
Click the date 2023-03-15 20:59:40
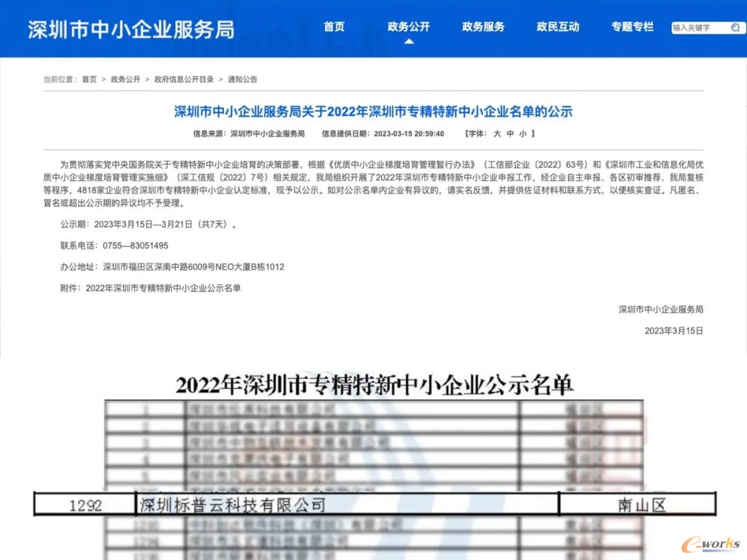pos(409,134)
